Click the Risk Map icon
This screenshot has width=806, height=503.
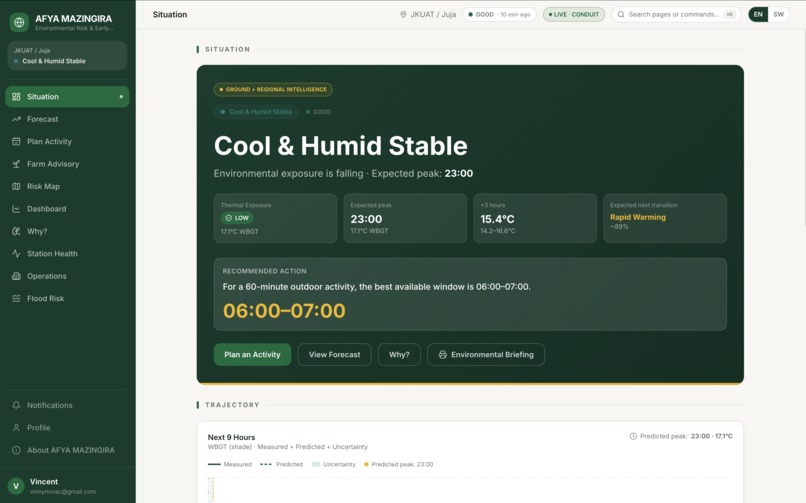(16, 187)
